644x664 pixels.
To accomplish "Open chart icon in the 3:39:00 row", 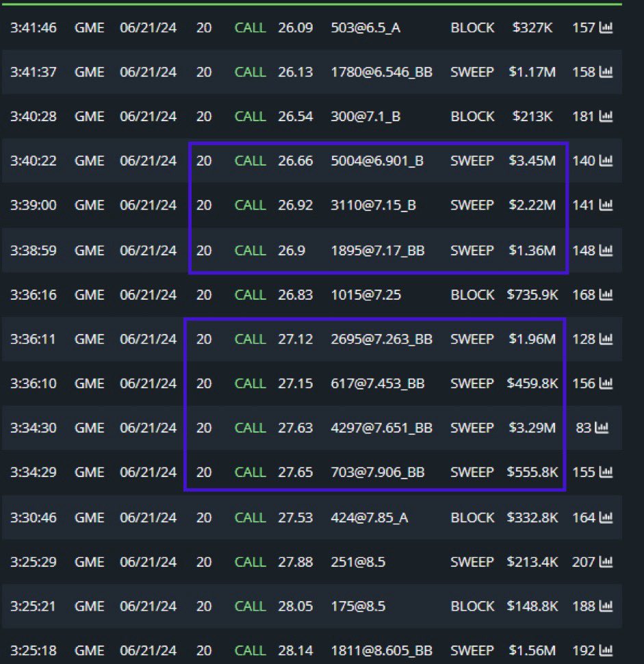I will pyautogui.click(x=606, y=205).
